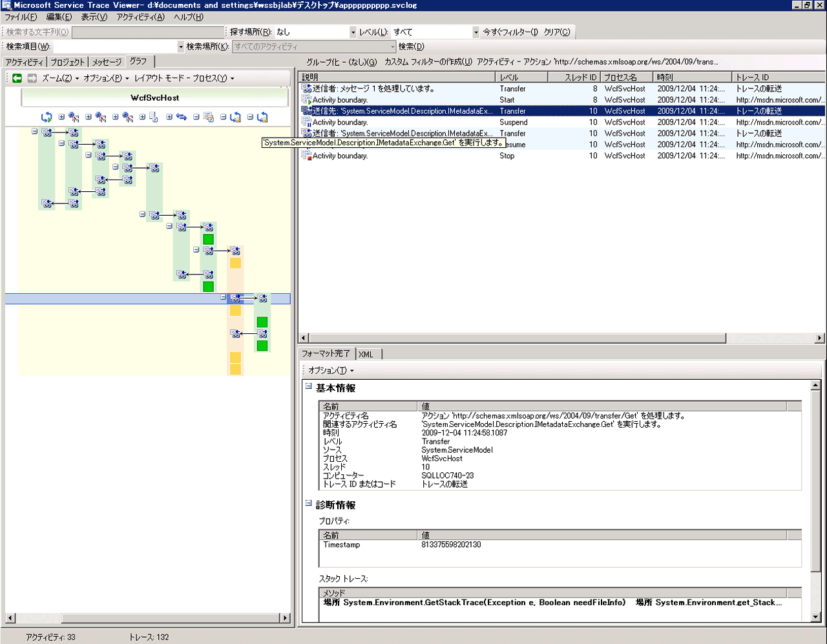
Task: Switch to the アクティビティ tab
Action: (24, 62)
